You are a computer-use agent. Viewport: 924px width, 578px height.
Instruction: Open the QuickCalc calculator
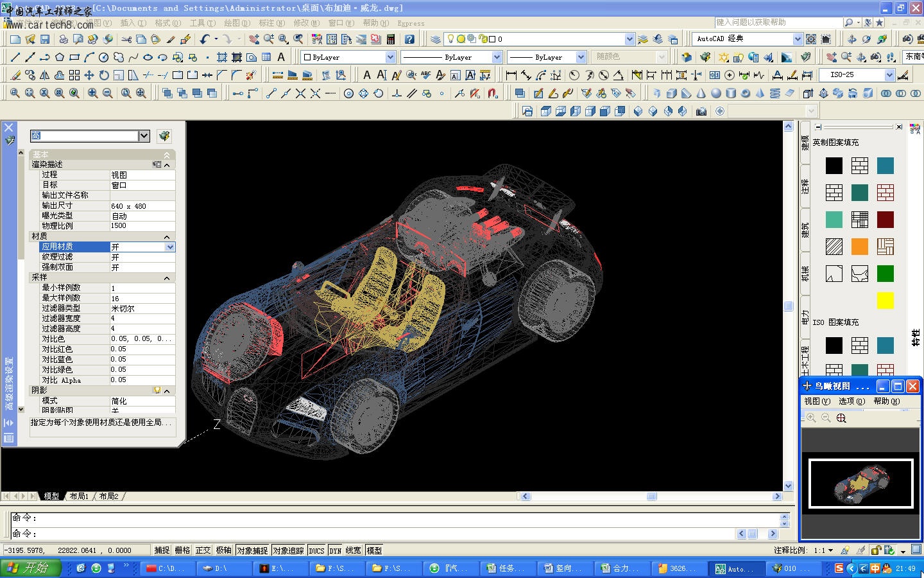click(391, 39)
